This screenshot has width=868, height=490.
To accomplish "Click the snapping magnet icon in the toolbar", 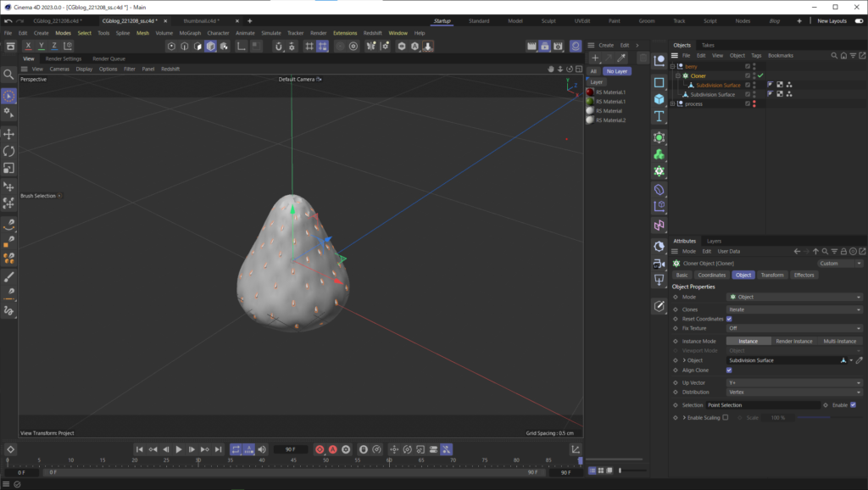I will pyautogui.click(x=279, y=47).
